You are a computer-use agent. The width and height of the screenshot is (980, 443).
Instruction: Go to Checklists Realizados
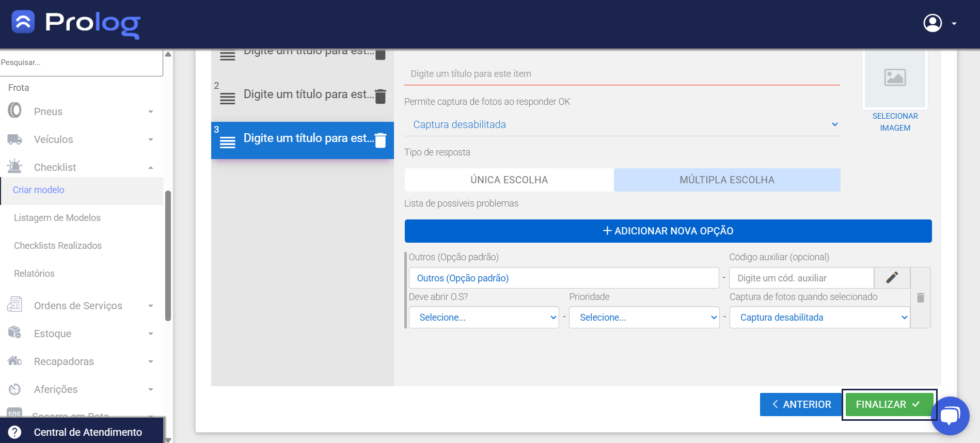pos(58,246)
